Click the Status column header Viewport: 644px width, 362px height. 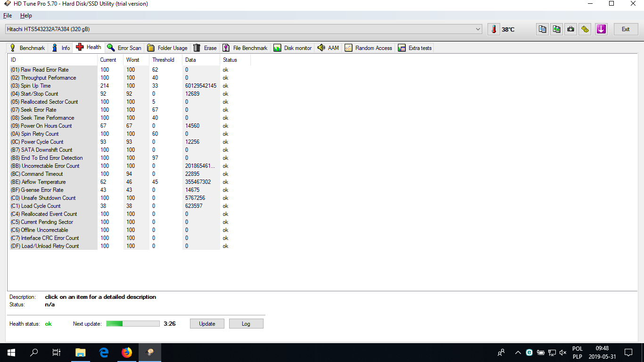pyautogui.click(x=235, y=60)
